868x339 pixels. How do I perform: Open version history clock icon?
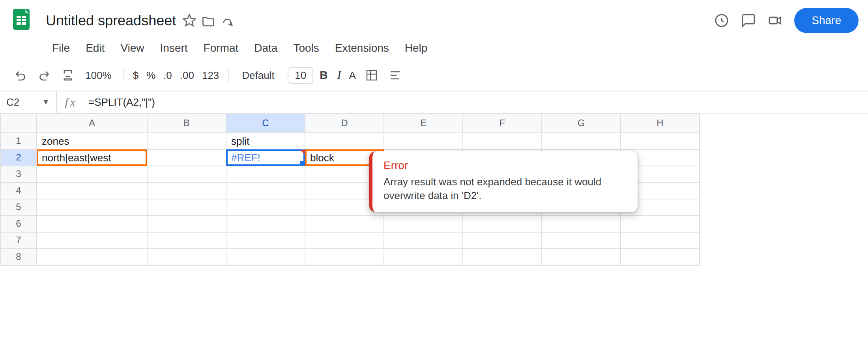(722, 20)
